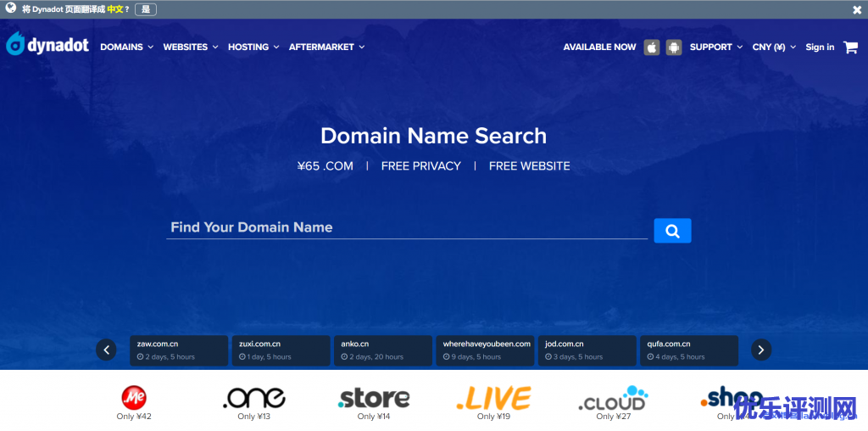Open the CNY (¥) currency selector
Viewport: 868px width, 431px height.
click(774, 48)
